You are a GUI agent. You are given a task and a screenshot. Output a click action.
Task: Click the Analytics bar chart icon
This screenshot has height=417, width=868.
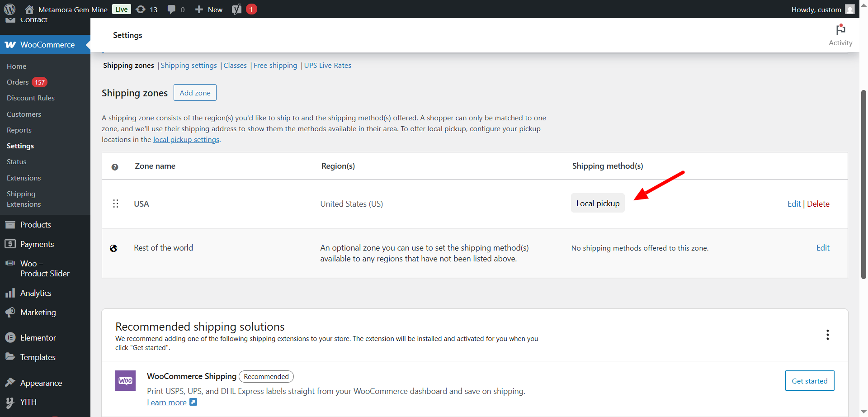[10, 293]
